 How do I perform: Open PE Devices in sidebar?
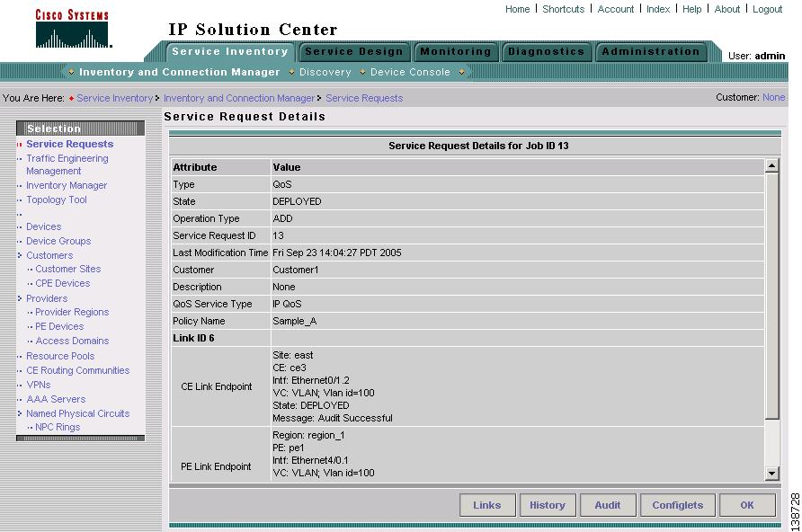tap(59, 326)
